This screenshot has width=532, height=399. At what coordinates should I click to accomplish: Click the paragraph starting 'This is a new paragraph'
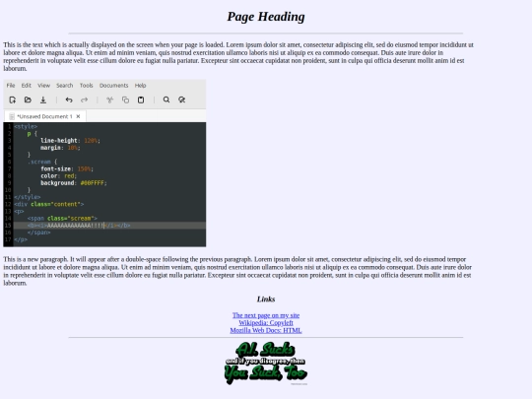(237, 271)
